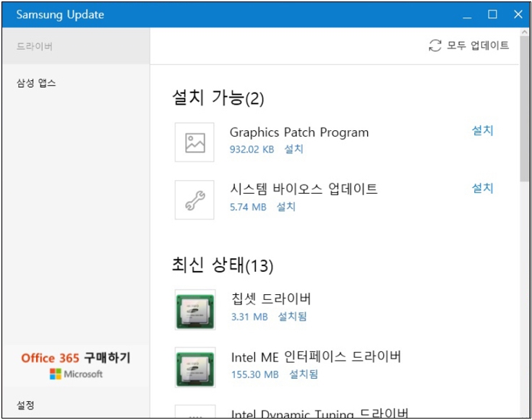Click the Graphics Patch Program image icon
This screenshot has width=532, height=420.
pyautogui.click(x=194, y=142)
